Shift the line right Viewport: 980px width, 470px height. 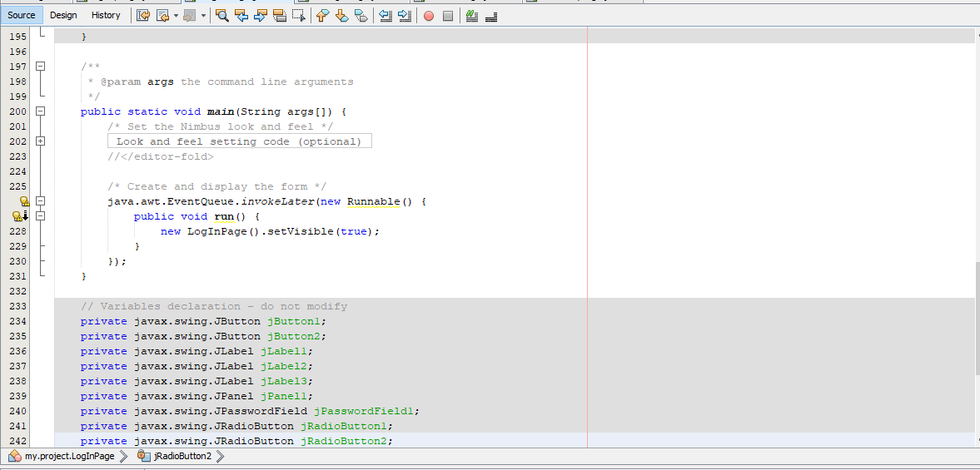point(405,17)
